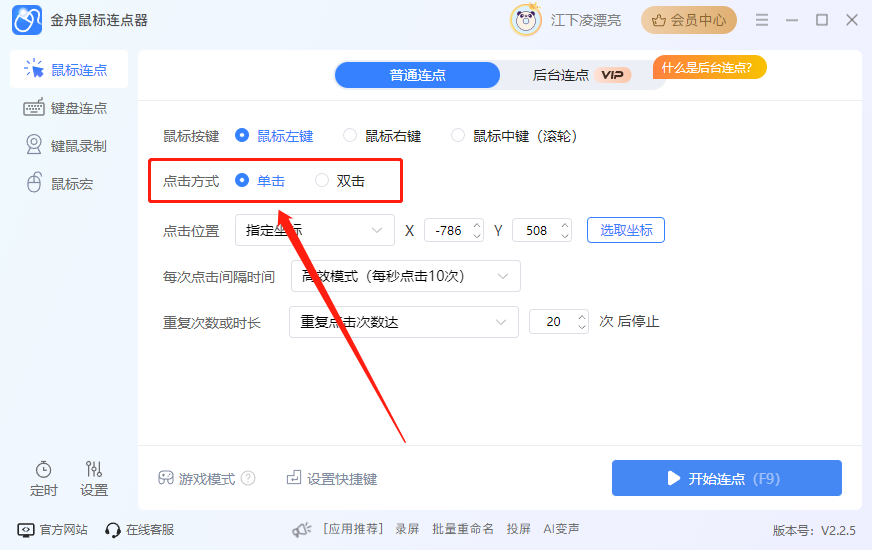Screen dimensions: 872x550
Task: Click the 在线客服 headset icon
Action: 113,529
